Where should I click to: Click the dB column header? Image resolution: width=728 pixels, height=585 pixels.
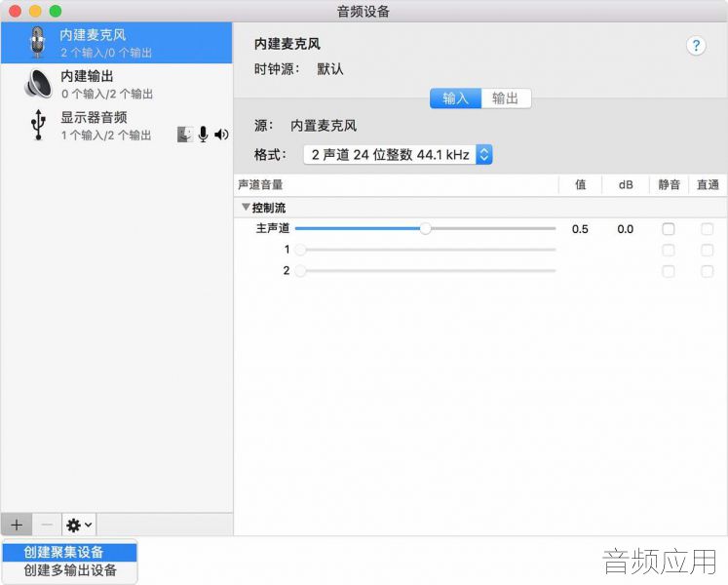click(626, 185)
